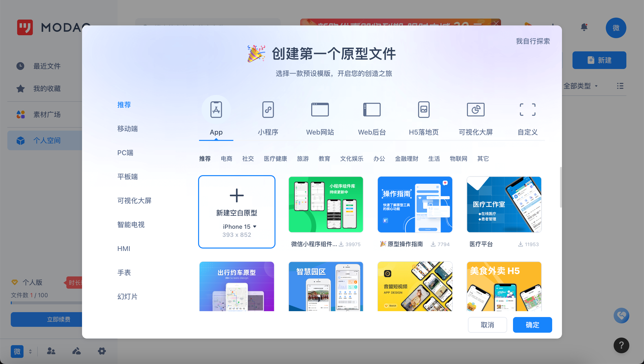Switch to the 医疗健康 template tab

click(275, 159)
